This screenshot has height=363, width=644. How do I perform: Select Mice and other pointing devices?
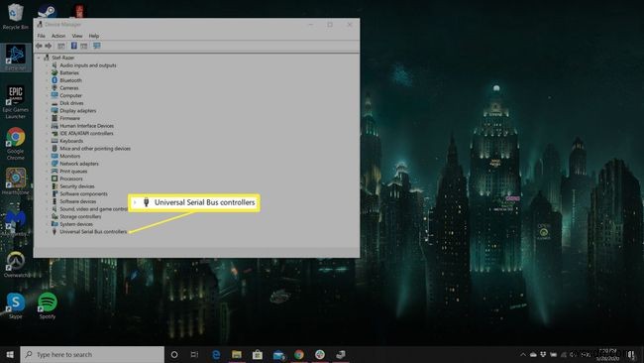[95, 149]
